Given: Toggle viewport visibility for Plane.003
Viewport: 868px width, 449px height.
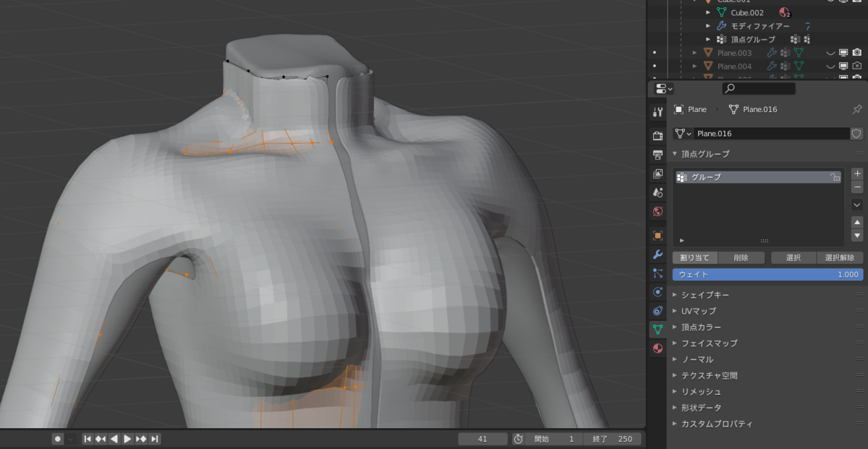Looking at the screenshot, I should (843, 53).
